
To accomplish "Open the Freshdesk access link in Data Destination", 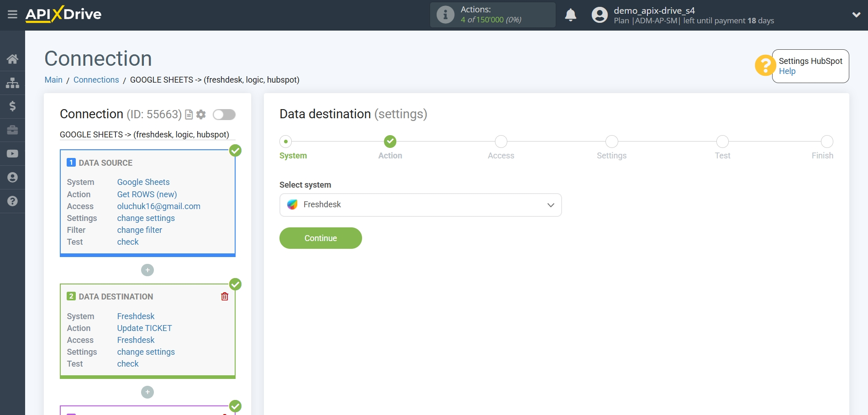I will [136, 340].
